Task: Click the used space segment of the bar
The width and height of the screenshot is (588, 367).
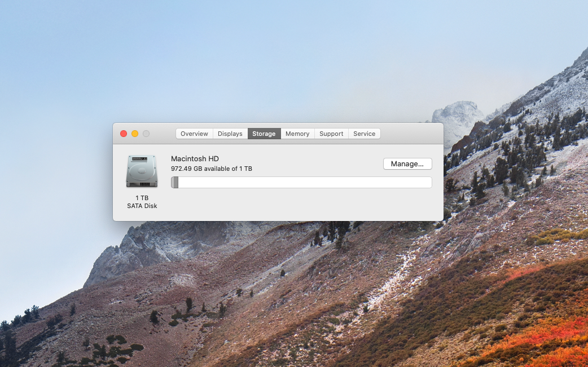Action: [x=174, y=182]
